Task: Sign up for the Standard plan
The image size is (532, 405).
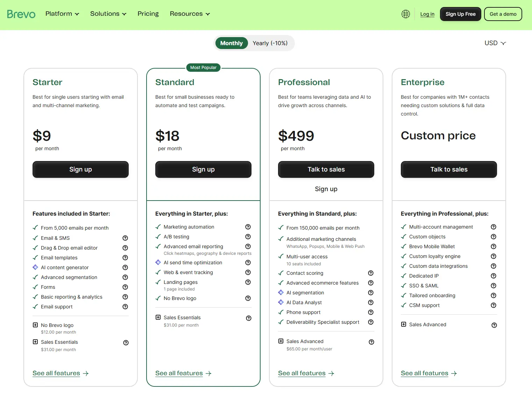Action: pos(203,169)
